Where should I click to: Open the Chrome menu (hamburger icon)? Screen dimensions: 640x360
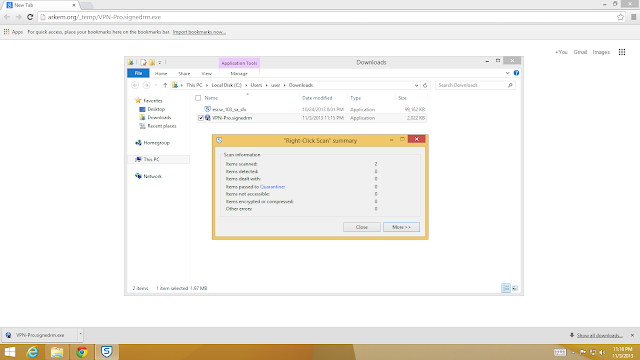633,17
